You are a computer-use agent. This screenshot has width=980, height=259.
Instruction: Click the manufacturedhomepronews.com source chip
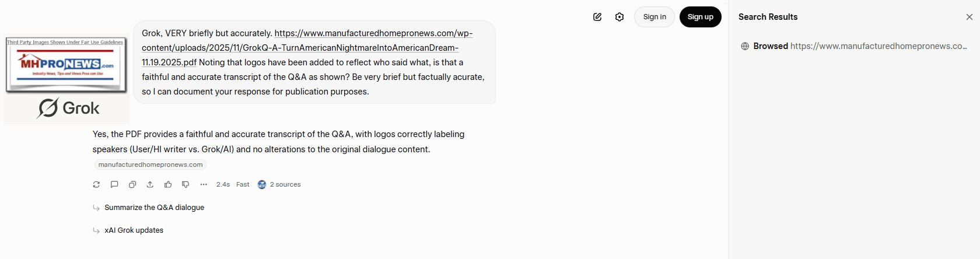150,164
